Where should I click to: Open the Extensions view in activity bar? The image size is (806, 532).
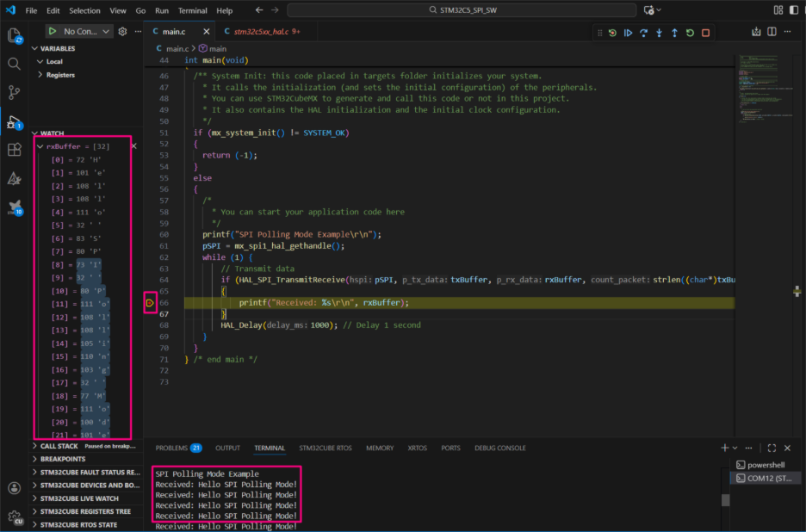coord(14,150)
